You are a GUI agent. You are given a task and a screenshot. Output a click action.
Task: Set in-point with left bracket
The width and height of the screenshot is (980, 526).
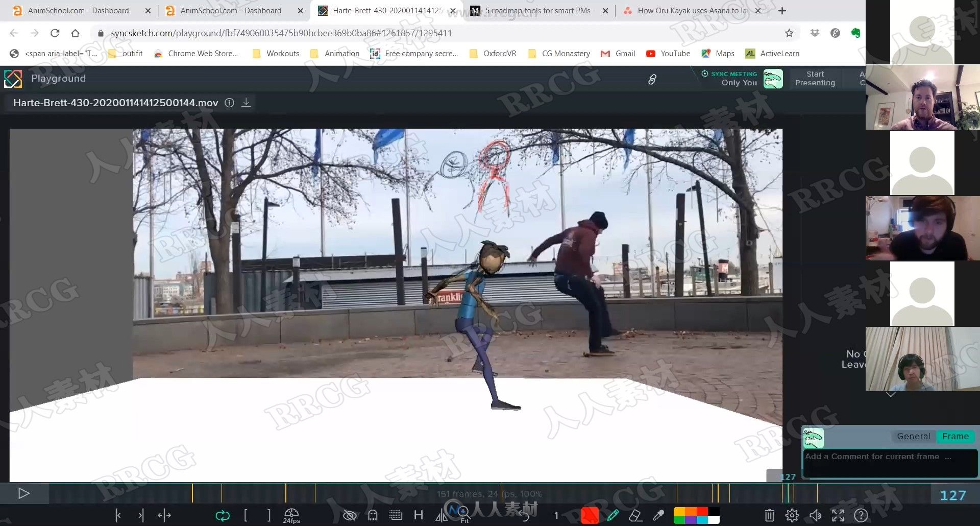tap(246, 515)
